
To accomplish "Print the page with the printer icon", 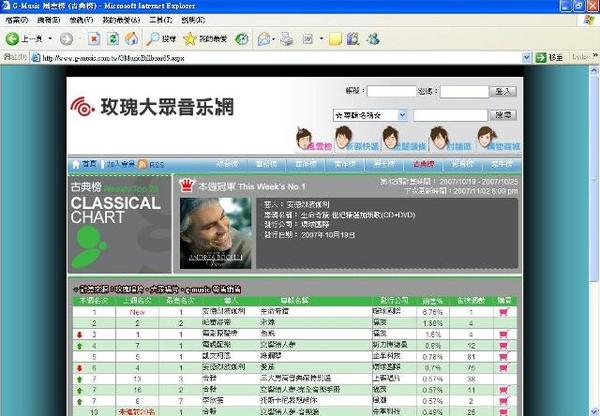I will click(x=287, y=39).
